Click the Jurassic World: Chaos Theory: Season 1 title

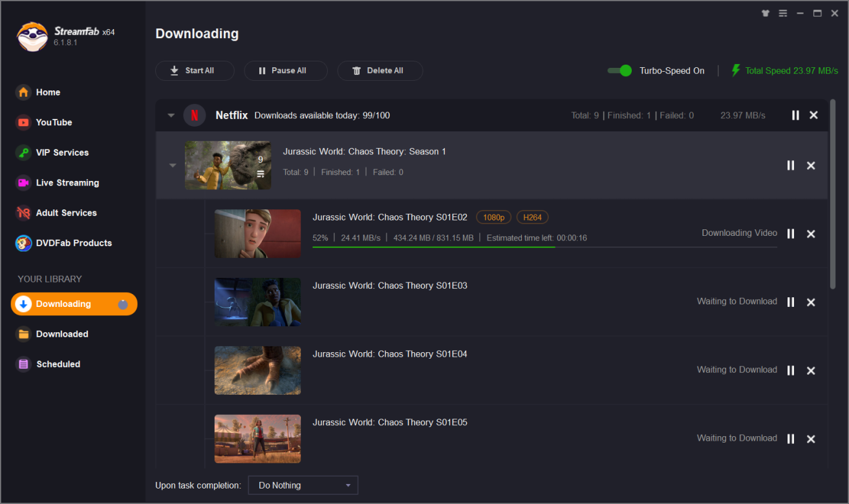[x=365, y=152]
